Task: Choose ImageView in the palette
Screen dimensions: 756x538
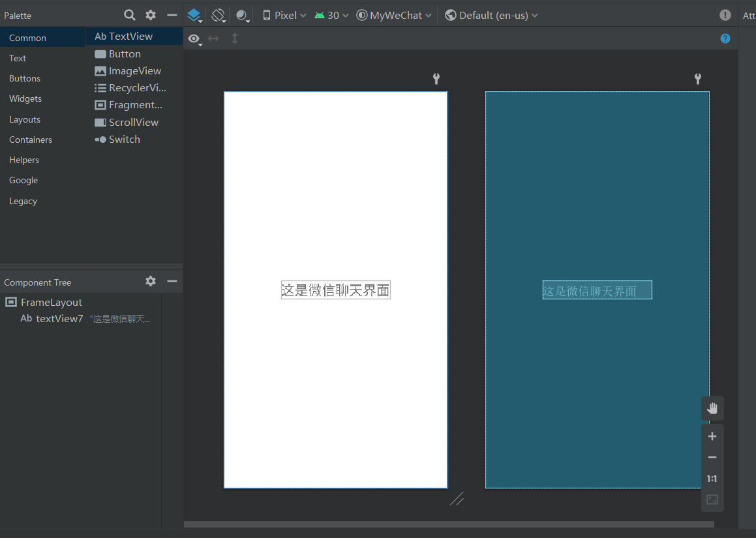Action: [134, 71]
